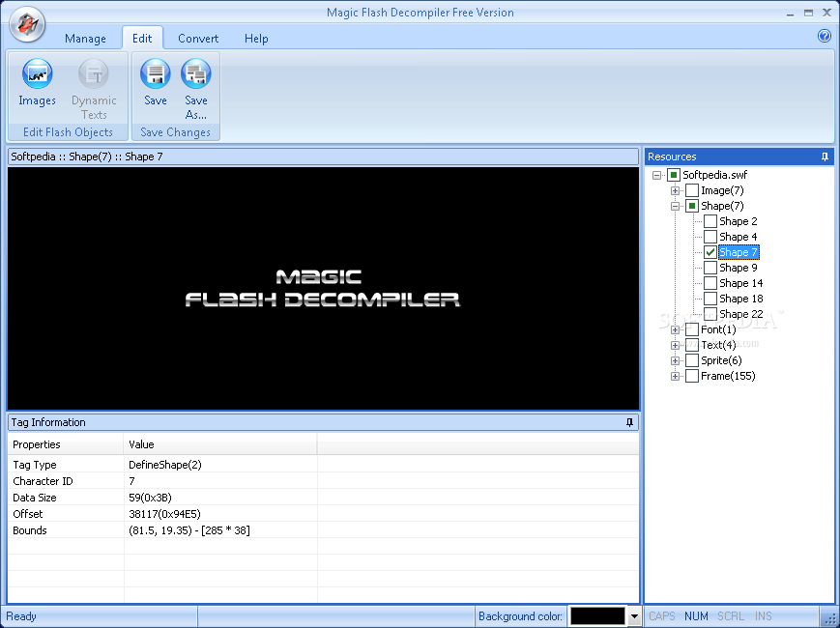Expand the Text(4) tree node
Viewport: 840px width, 628px height.
(x=675, y=346)
